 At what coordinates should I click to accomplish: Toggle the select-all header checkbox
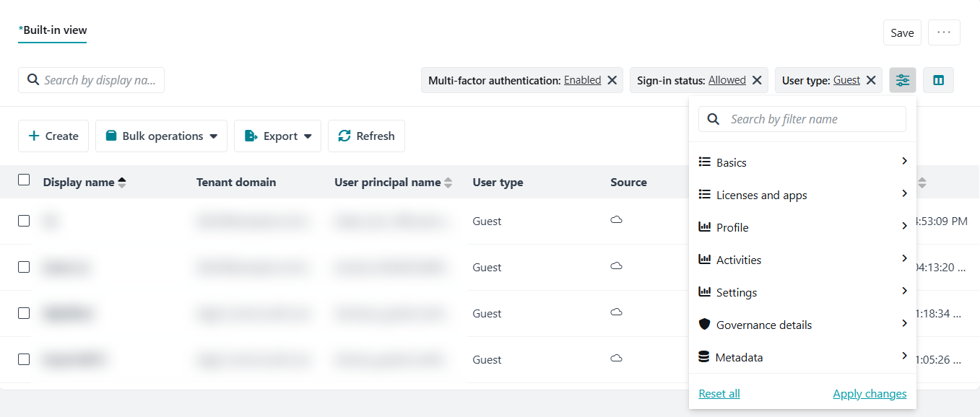click(24, 180)
